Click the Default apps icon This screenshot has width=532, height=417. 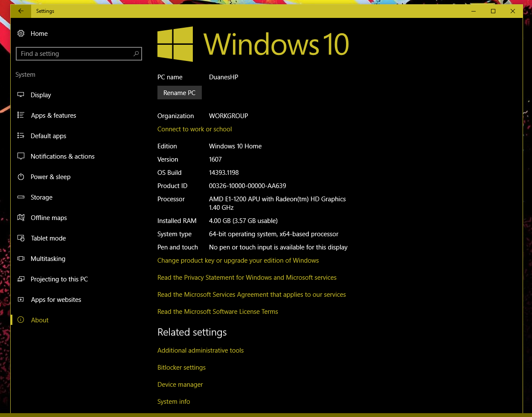(x=20, y=136)
